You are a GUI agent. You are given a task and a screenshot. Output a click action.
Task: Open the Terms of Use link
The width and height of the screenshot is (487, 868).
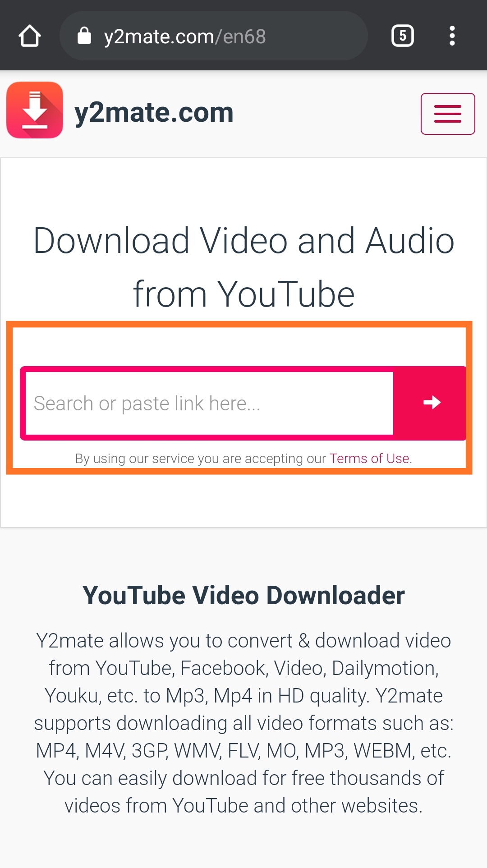pos(369,458)
